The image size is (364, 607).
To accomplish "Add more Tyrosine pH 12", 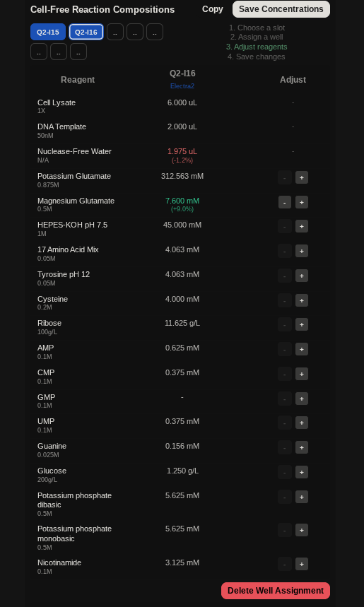I will (x=302, y=276).
